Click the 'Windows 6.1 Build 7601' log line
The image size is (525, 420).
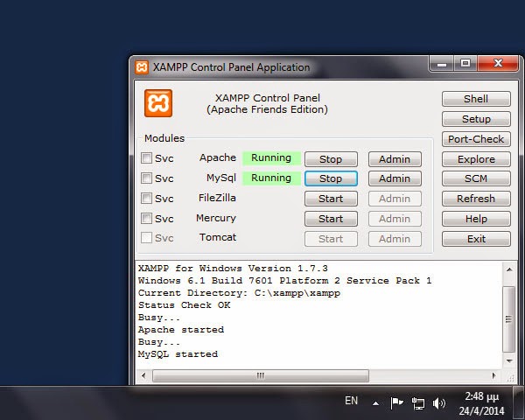[284, 281]
